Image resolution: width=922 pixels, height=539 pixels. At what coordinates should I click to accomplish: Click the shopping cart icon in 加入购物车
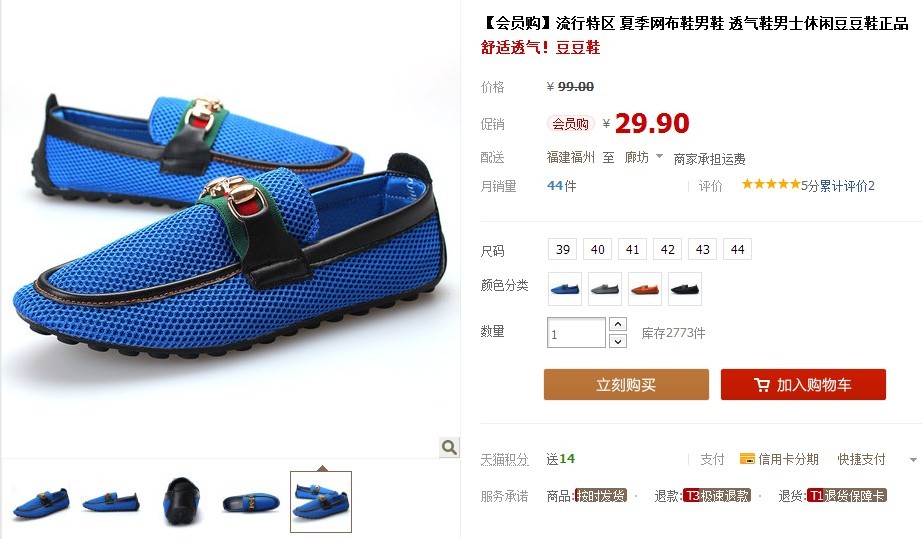point(762,385)
